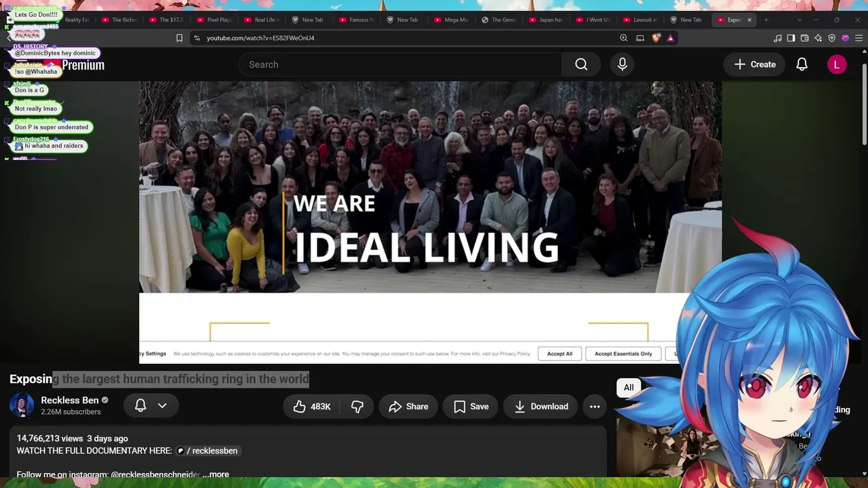This screenshot has height=488, width=868.
Task: Click the Brave Shields lion icon
Action: [656, 38]
